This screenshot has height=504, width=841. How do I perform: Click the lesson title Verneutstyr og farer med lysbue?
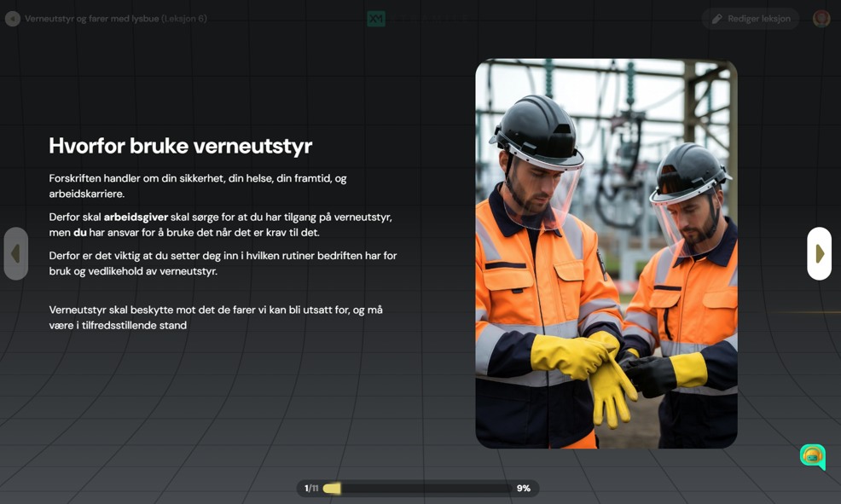91,19
